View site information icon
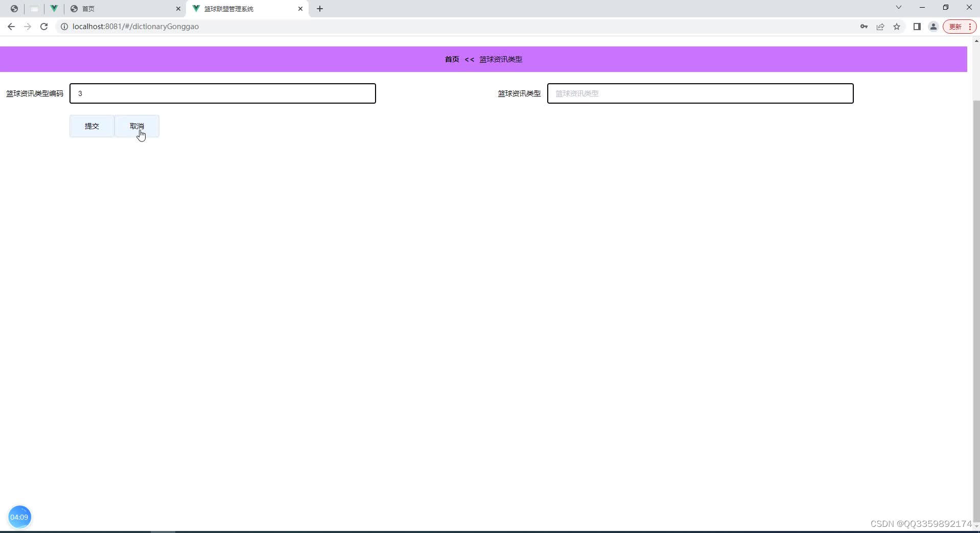This screenshot has width=980, height=533. pyautogui.click(x=64, y=27)
